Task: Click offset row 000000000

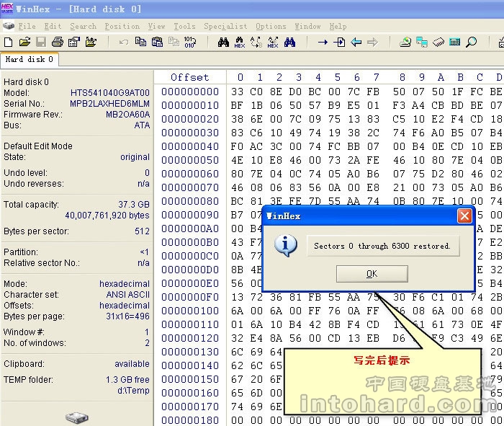Action: (190, 92)
